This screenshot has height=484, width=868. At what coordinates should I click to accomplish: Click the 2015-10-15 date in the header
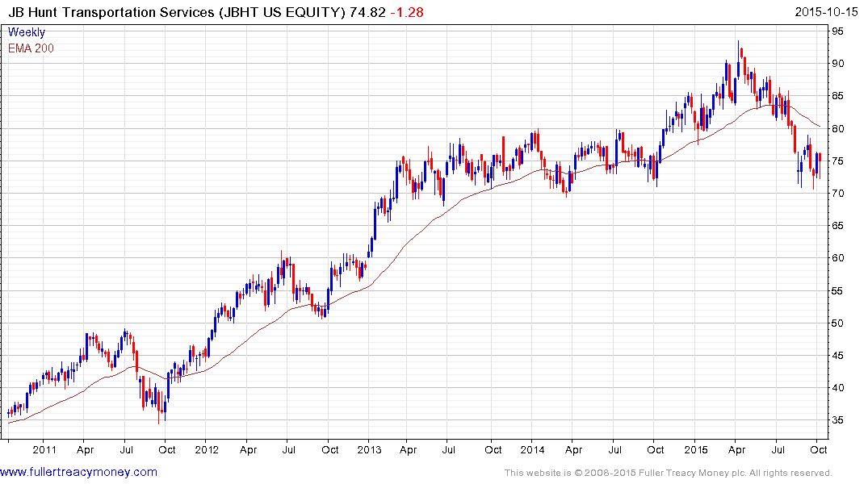pos(828,12)
